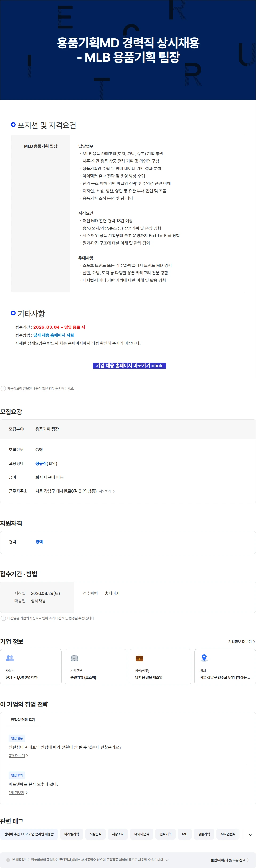Select the 인적성·면접 후기 tab

23,719
